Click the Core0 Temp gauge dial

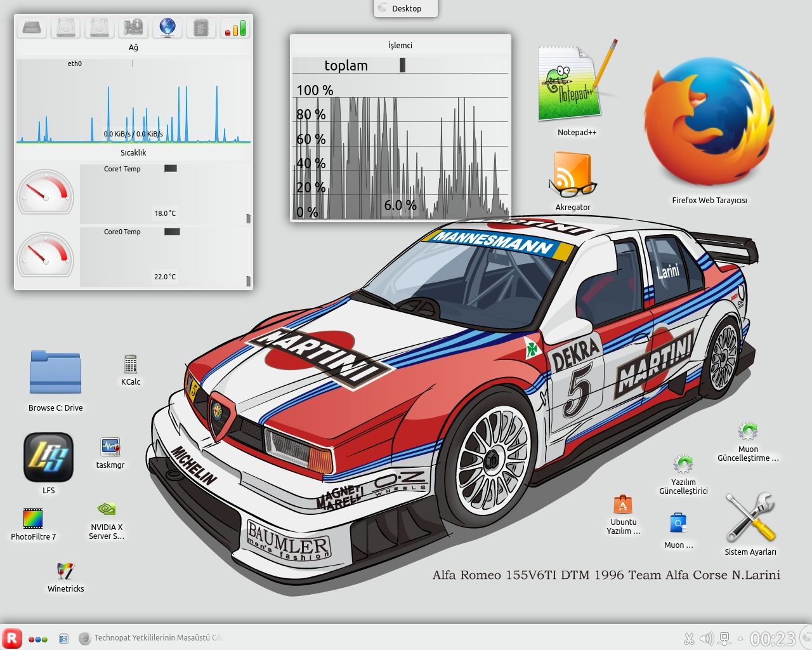tap(45, 255)
